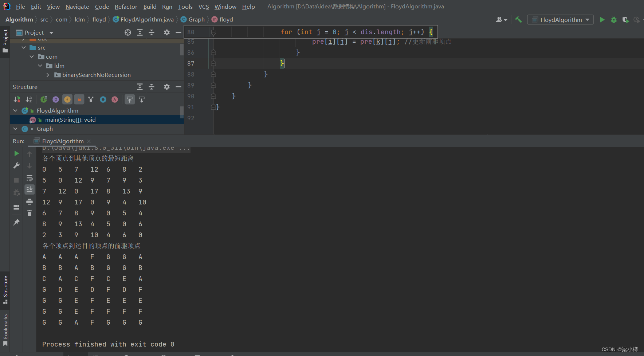Click floyd method breadcrumb
The width and height of the screenshot is (644, 356).
coord(222,20)
